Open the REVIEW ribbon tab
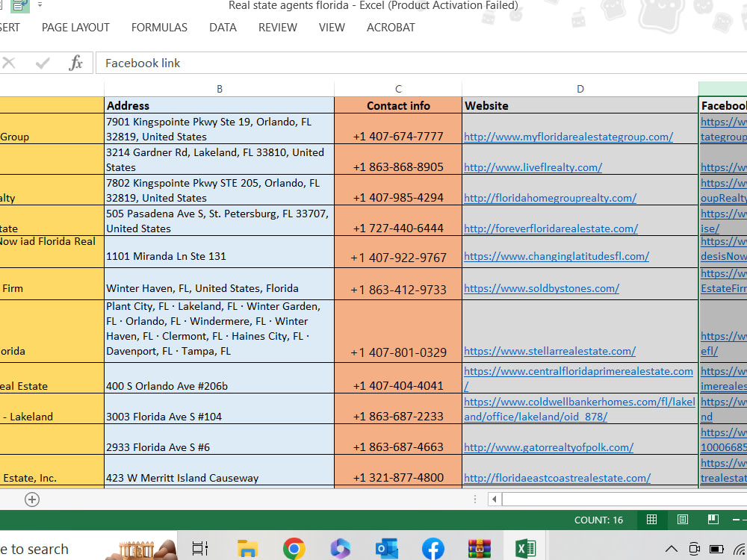Screen dimensions: 747x560 coord(278,28)
